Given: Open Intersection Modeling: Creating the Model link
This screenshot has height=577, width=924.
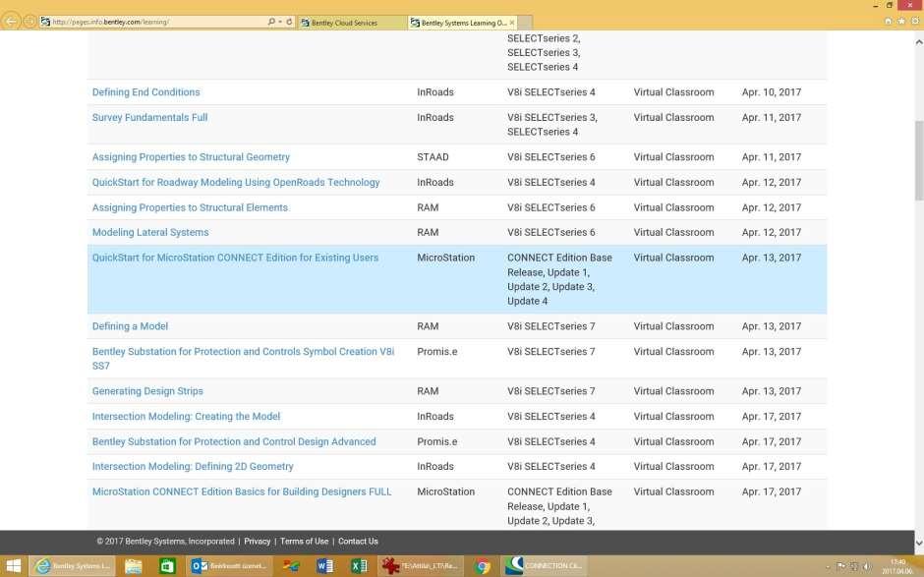Looking at the screenshot, I should [186, 416].
